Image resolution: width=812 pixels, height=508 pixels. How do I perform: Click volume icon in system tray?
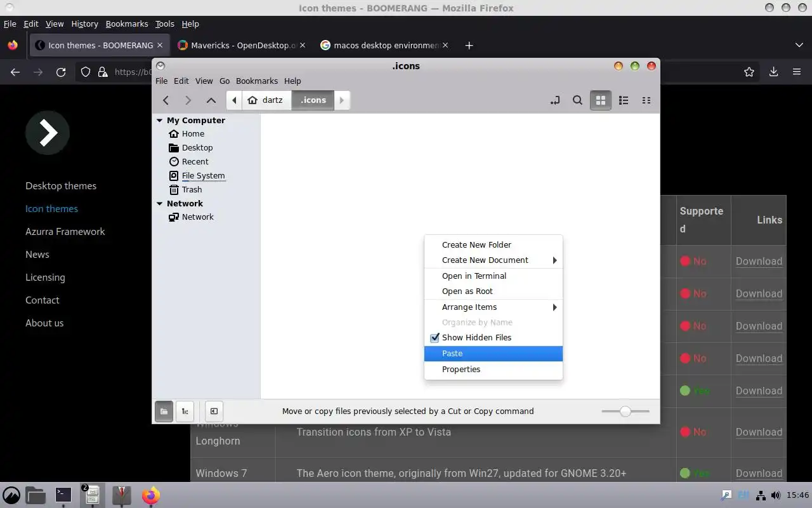click(x=775, y=495)
